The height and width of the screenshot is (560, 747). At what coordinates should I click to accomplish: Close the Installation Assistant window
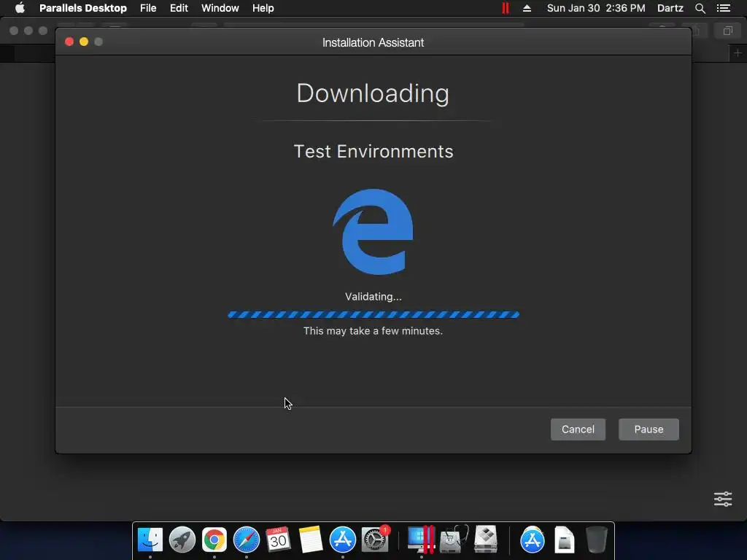click(69, 42)
